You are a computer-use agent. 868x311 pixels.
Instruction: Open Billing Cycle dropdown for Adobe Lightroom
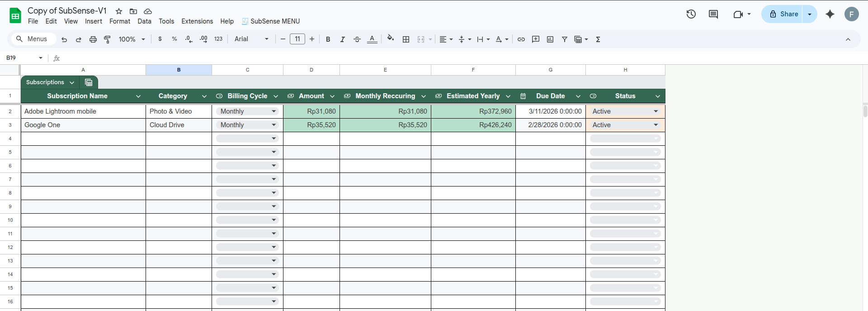274,111
